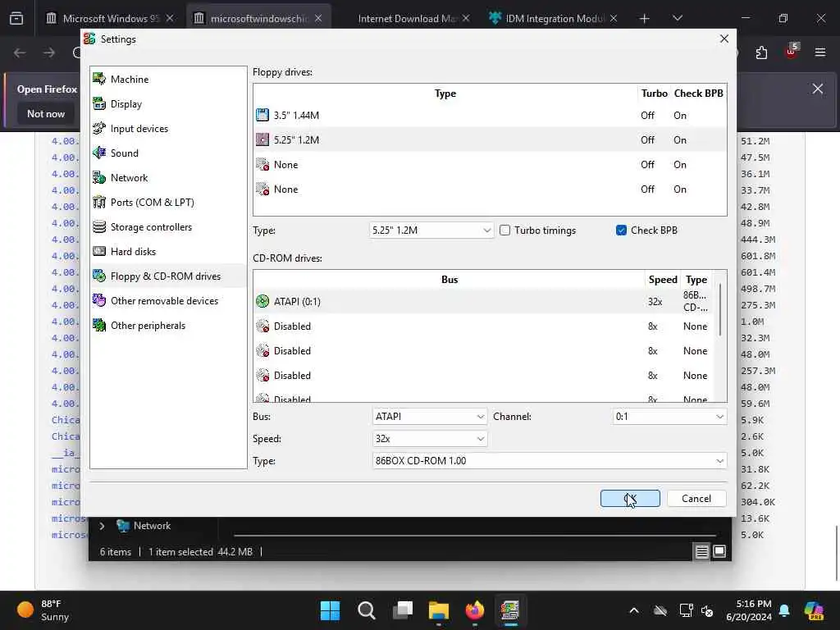Open taskbar Search
Screen dimensions: 840x630
click(367, 610)
